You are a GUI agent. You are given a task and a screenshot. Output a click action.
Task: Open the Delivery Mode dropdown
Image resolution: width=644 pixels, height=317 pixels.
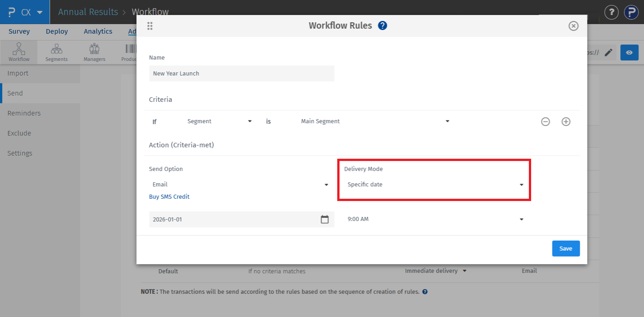(x=521, y=185)
